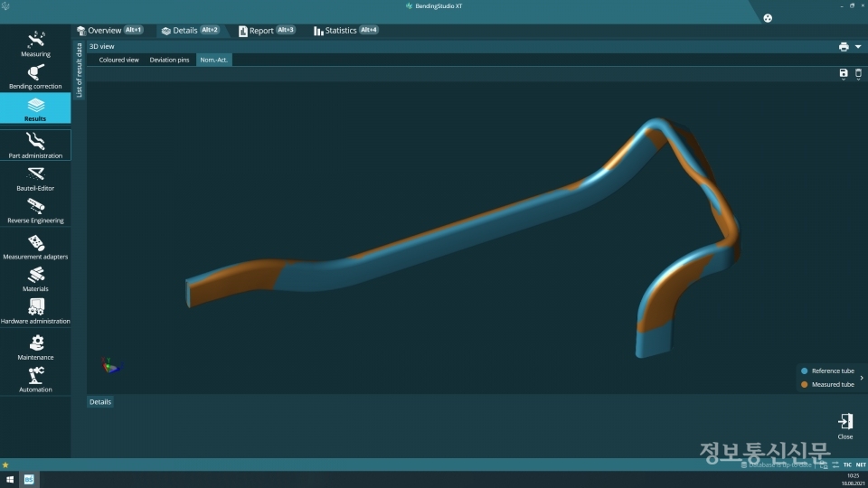Go to Part administration
The image size is (868, 488).
pos(35,145)
